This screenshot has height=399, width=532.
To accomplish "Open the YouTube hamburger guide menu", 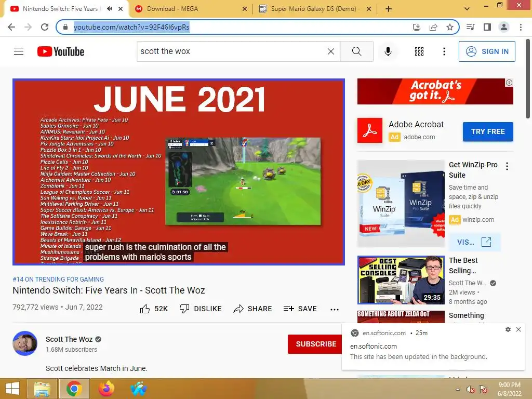I will tap(19, 51).
